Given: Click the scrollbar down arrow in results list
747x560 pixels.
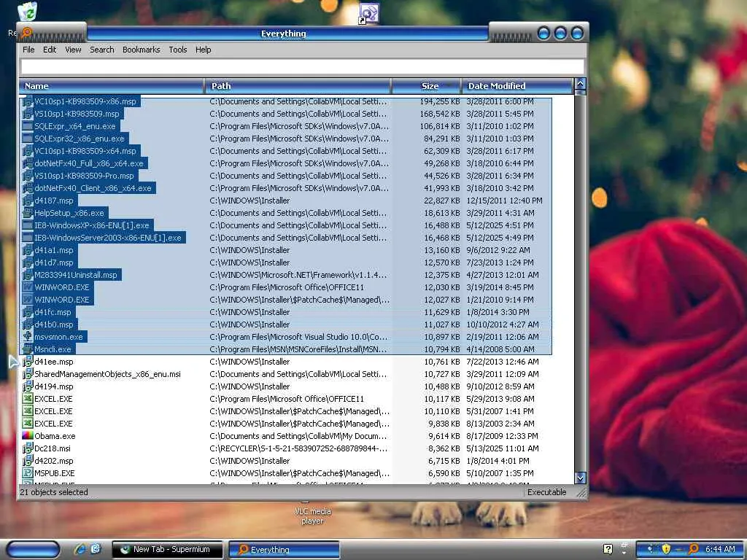Looking at the screenshot, I should tap(580, 478).
